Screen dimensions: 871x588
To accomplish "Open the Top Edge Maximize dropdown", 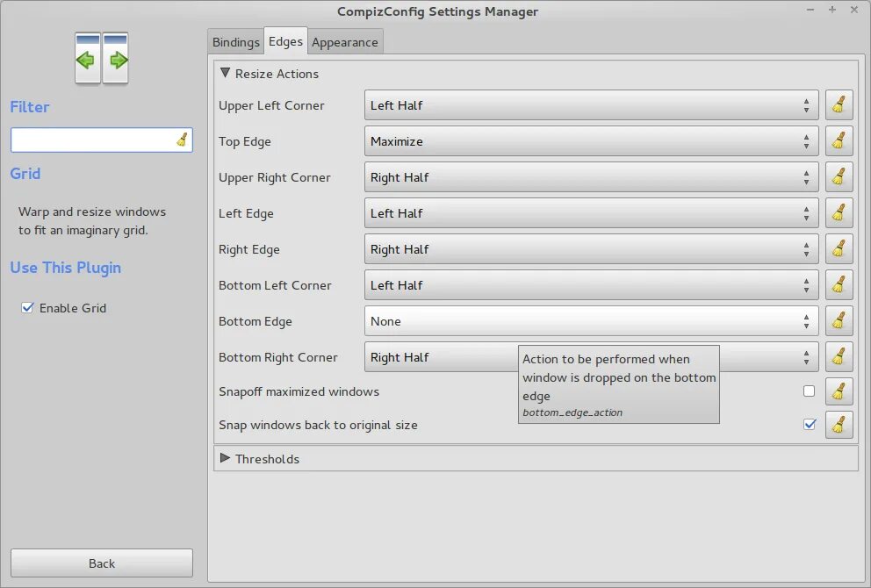I will pos(591,141).
